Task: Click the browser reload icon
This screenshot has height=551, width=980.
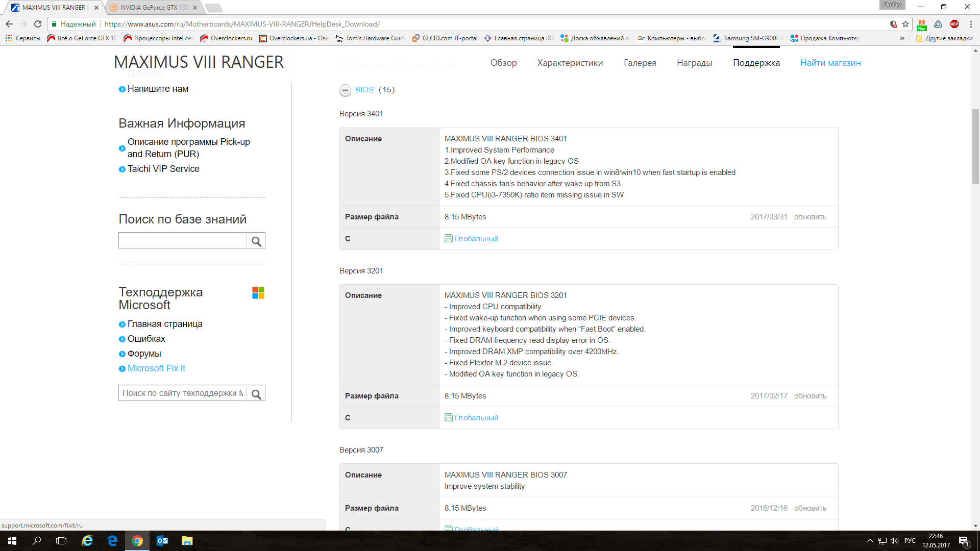Action: pyautogui.click(x=38, y=24)
